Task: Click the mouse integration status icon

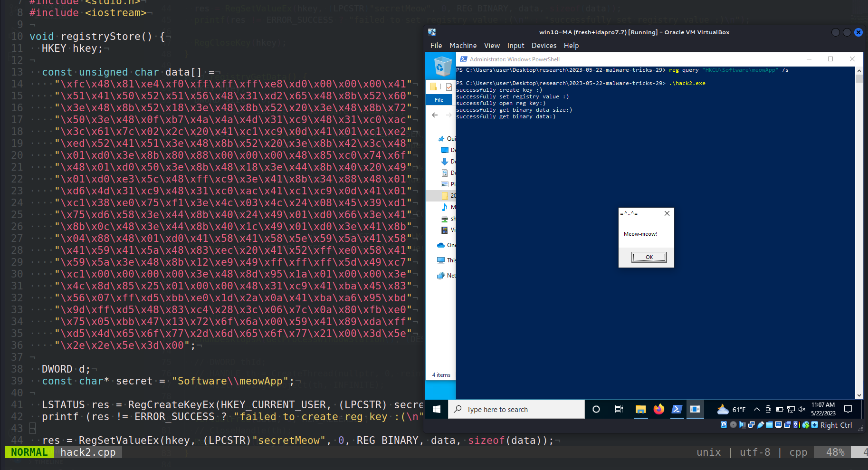Action: (806, 425)
